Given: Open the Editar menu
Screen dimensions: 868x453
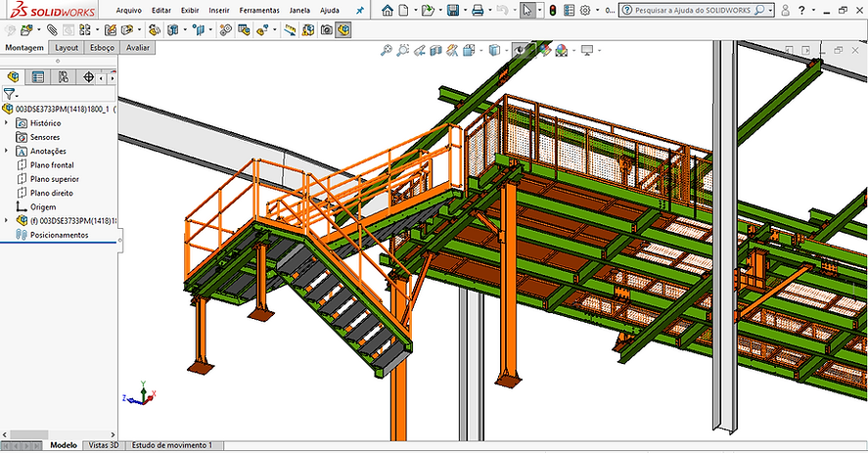Looking at the screenshot, I should (161, 10).
